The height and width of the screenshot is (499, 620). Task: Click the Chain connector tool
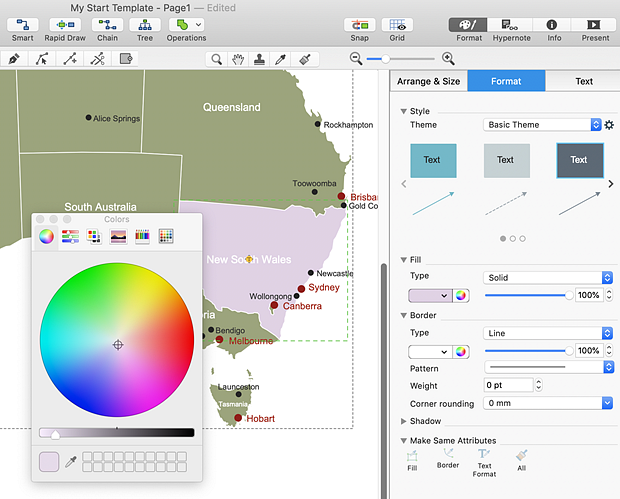[x=107, y=25]
